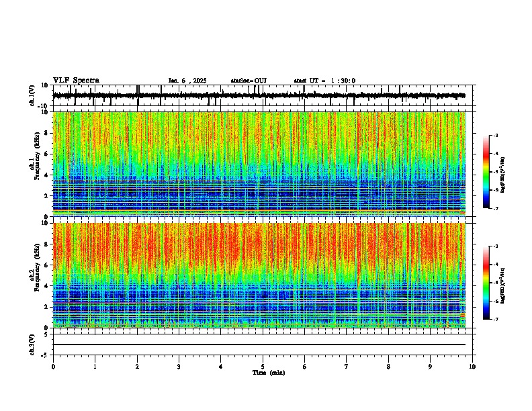
Task: Click the "Time (min)" x-axis label
Action: click(269, 373)
